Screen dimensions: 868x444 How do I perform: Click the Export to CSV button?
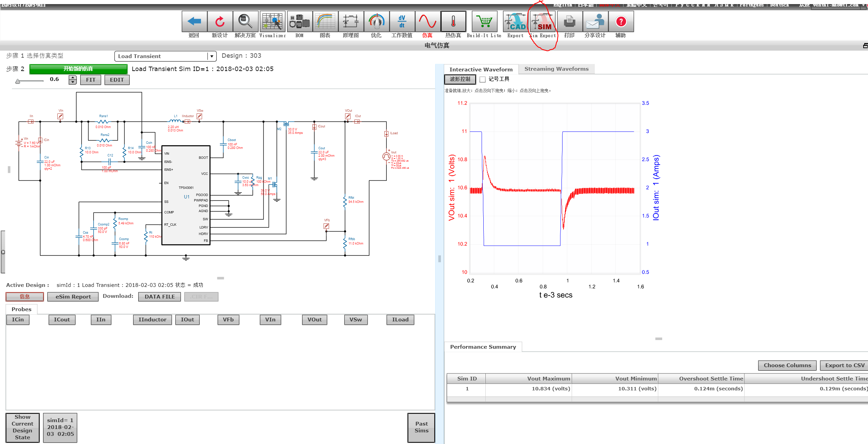[844, 365]
